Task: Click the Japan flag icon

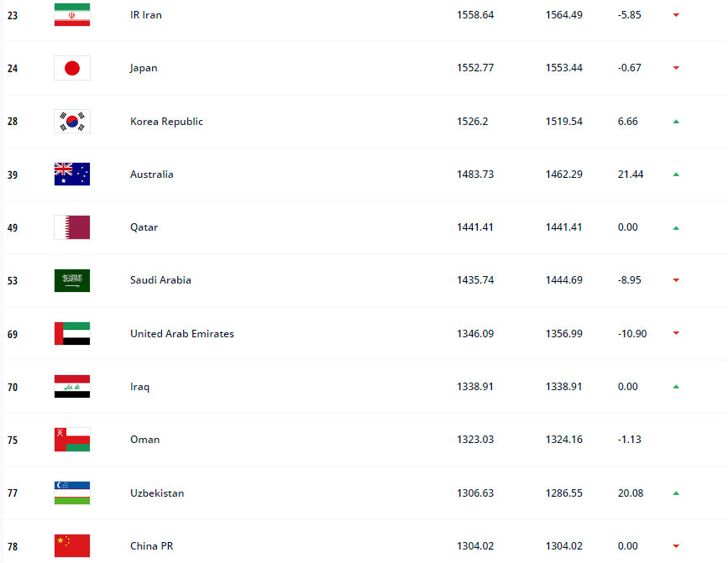Action: tap(71, 68)
